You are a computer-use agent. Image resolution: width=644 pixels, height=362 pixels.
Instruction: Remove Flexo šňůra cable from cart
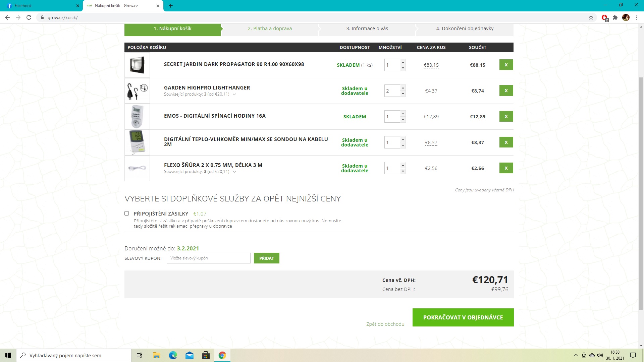[x=506, y=168]
